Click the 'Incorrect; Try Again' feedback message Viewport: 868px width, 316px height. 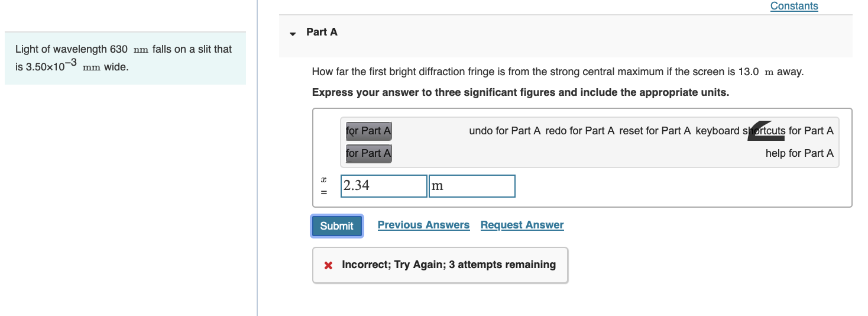click(x=448, y=265)
